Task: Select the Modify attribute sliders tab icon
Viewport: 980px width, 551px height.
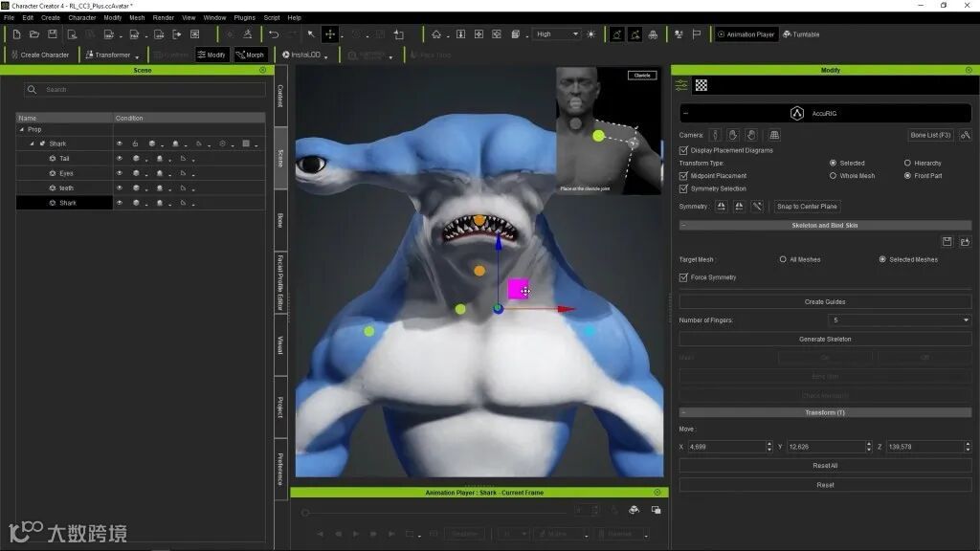Action: pos(681,85)
